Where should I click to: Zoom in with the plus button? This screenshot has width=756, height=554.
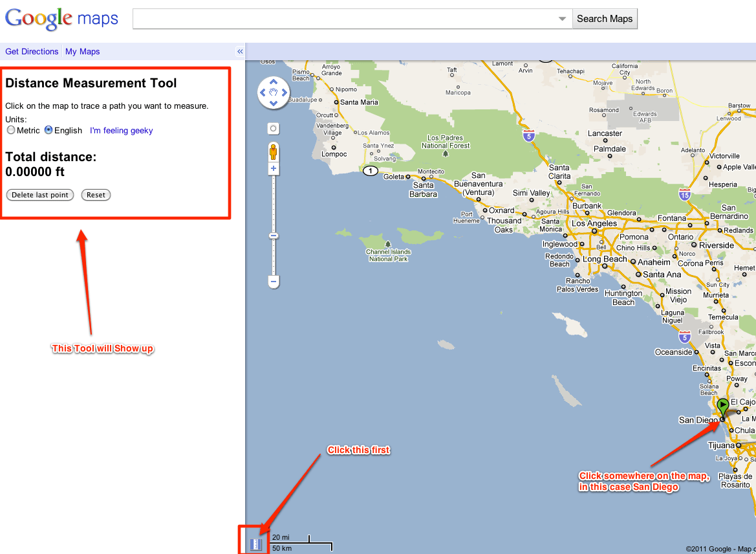(x=273, y=168)
